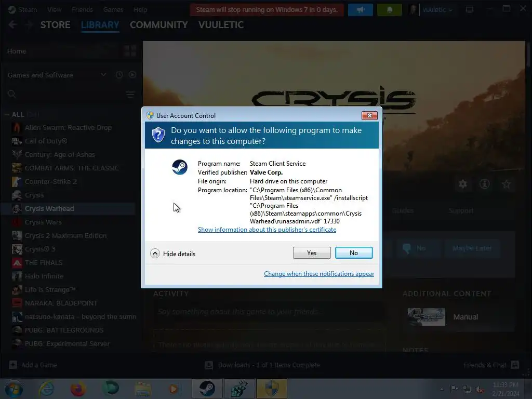Launch Internet Explorer from taskbar

[x=46, y=389]
